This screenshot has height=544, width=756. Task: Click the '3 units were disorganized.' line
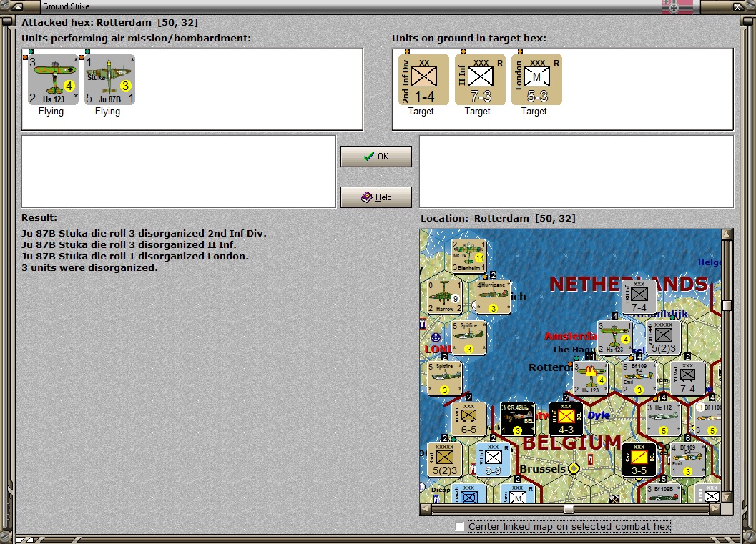pyautogui.click(x=89, y=268)
